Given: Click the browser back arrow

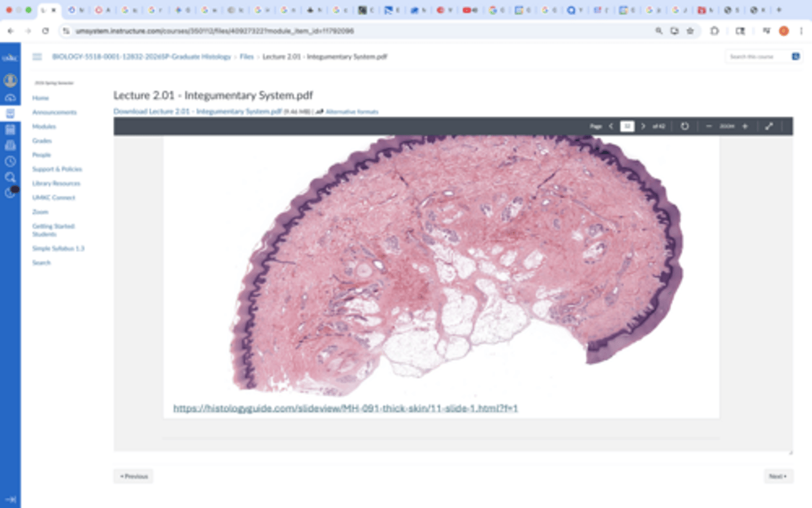Looking at the screenshot, I should (11, 31).
